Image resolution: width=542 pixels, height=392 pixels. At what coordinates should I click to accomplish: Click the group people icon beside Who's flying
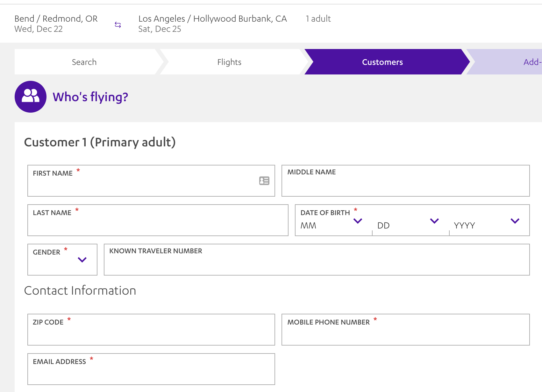click(x=31, y=96)
